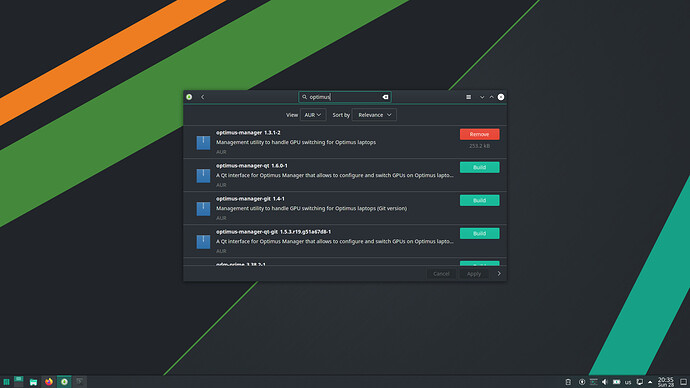Remove the optimus-manager package
Viewport: 690px width, 388px height.
(479, 134)
